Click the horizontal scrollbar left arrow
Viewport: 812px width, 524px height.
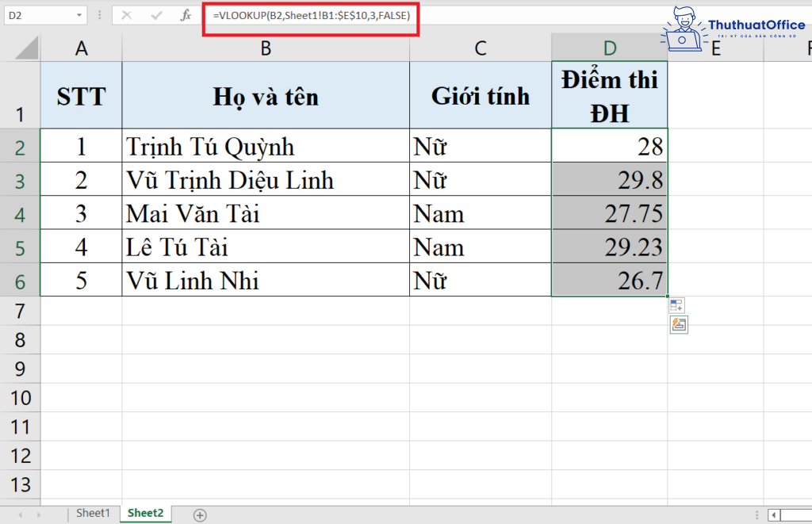[x=774, y=514]
